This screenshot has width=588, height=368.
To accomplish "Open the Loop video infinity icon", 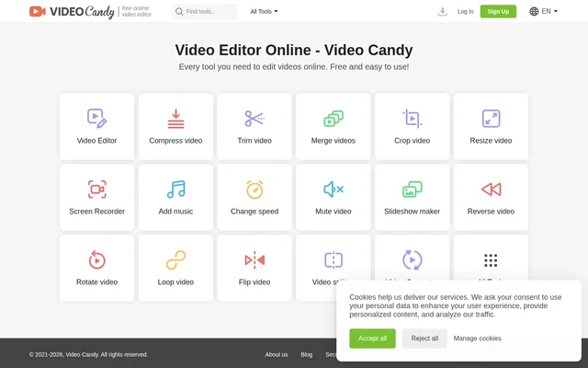I will (175, 259).
